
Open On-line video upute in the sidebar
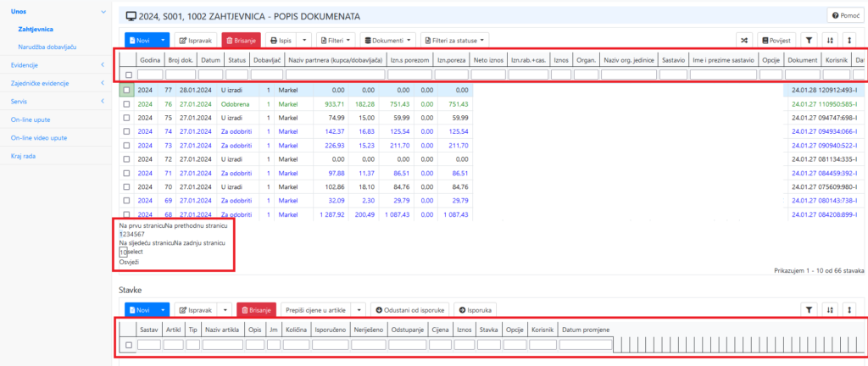point(38,138)
